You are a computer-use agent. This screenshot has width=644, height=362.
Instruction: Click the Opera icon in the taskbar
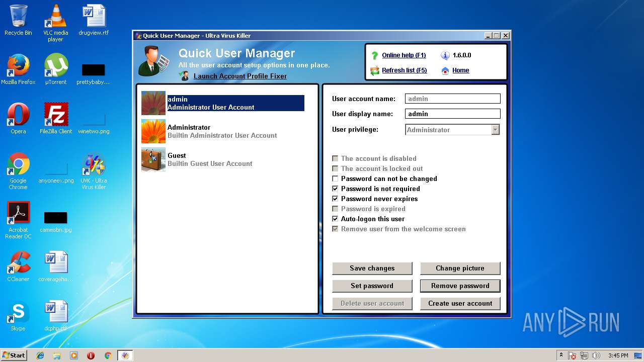91,355
